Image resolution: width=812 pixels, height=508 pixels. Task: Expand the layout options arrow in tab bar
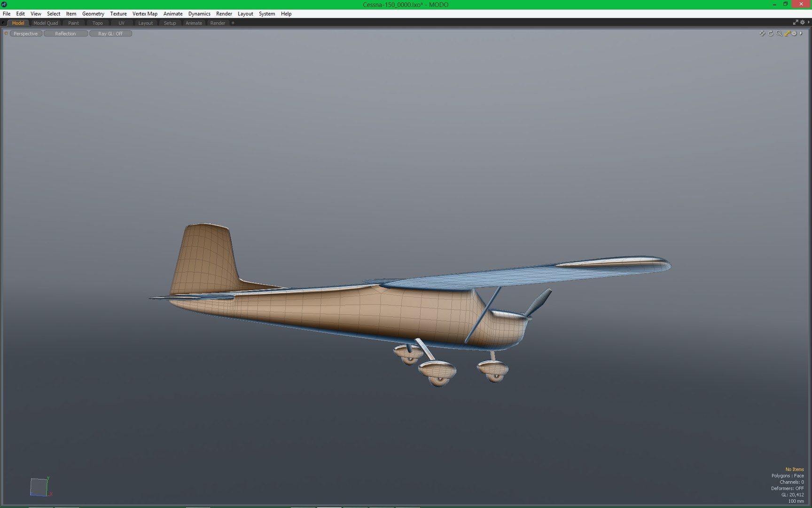809,23
